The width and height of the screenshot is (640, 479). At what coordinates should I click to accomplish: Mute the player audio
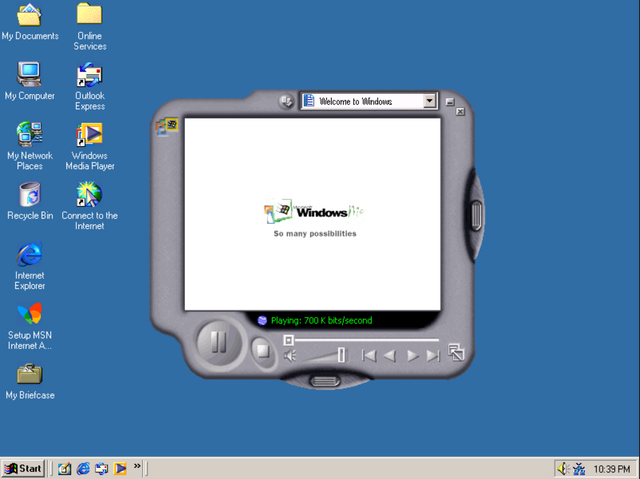(x=290, y=356)
